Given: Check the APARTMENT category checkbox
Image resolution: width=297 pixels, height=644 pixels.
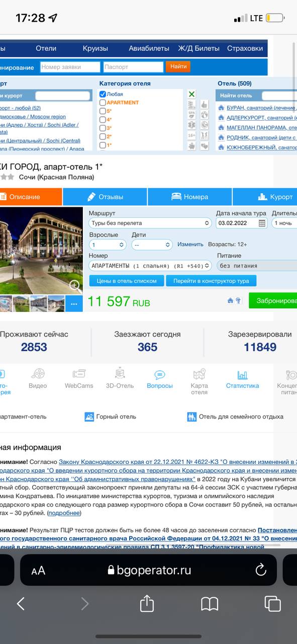Looking at the screenshot, I should [103, 103].
